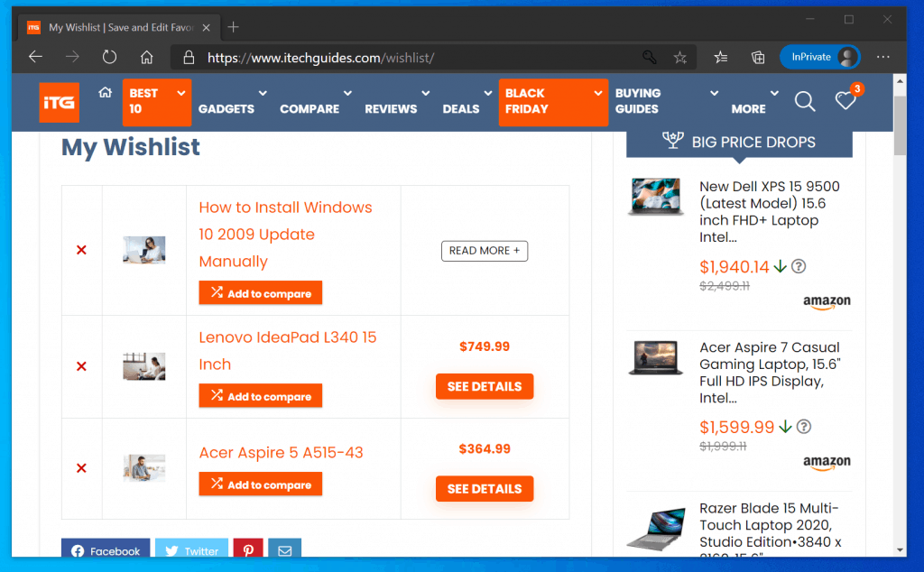This screenshot has width=924, height=572.
Task: Remove Acer Aspire 5 A515-43 from wishlist
Action: [81, 468]
